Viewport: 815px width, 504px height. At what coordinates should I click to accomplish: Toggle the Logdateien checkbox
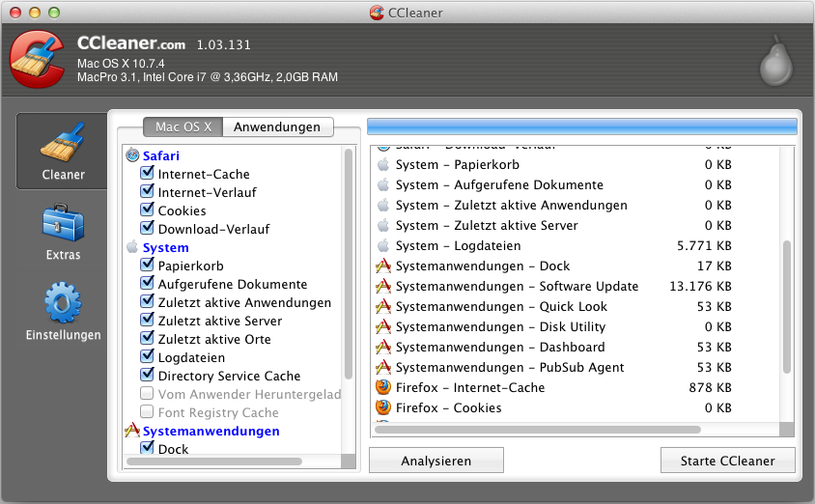[147, 356]
